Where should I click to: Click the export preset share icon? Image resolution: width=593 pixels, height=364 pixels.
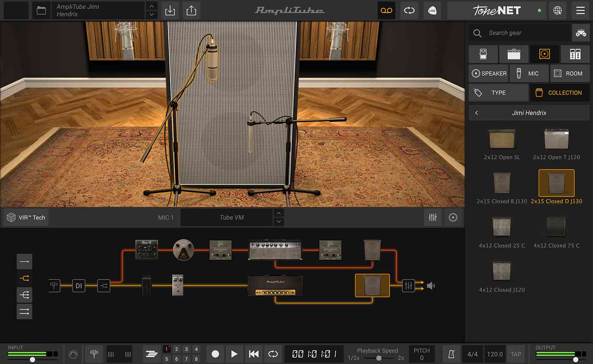click(191, 11)
